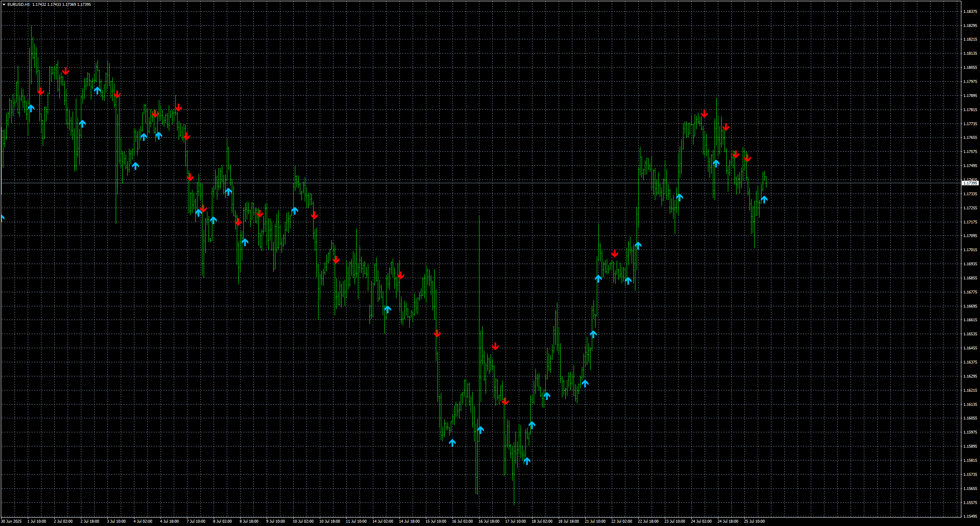
Task: Click the 1.18375 price scale label
Action: pyautogui.click(x=970, y=11)
